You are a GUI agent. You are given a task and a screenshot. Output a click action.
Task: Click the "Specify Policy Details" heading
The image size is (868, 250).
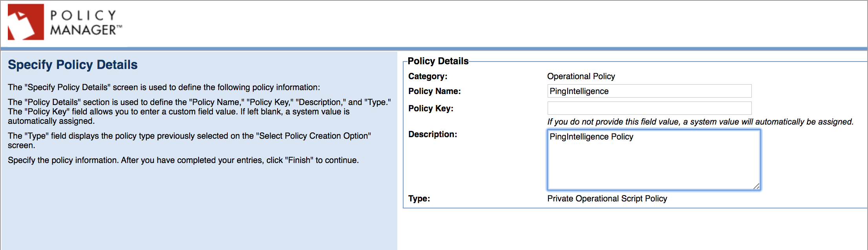(x=73, y=65)
